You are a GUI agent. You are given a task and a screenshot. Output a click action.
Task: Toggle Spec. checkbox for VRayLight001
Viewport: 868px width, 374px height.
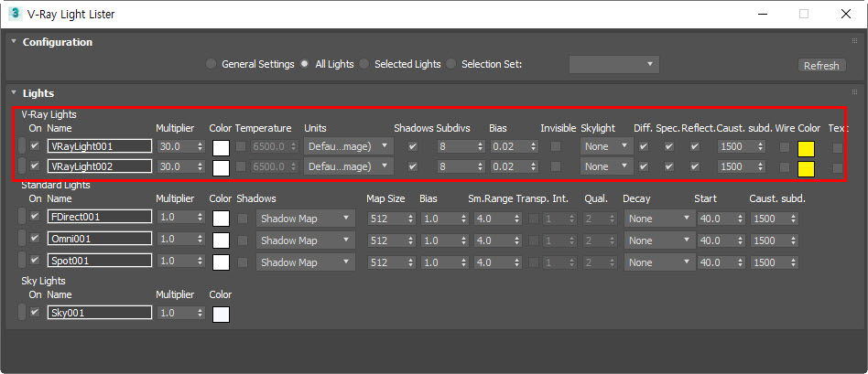point(669,146)
